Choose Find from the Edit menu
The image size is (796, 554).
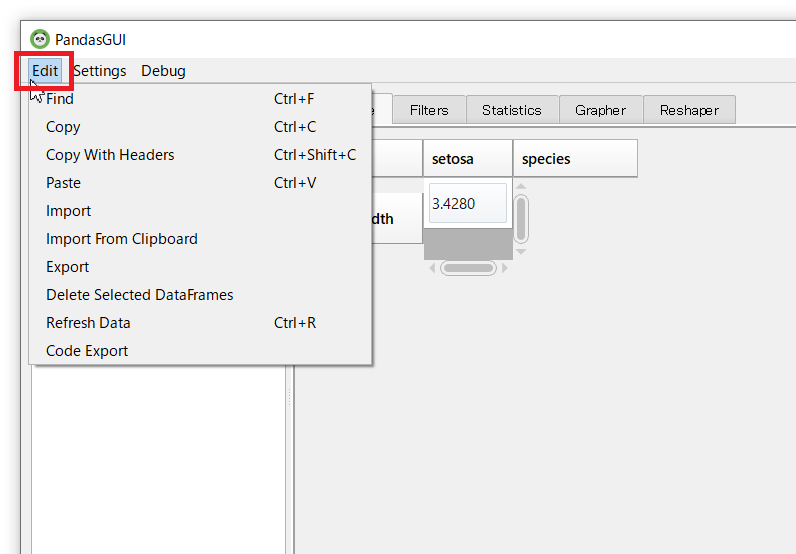pos(60,99)
